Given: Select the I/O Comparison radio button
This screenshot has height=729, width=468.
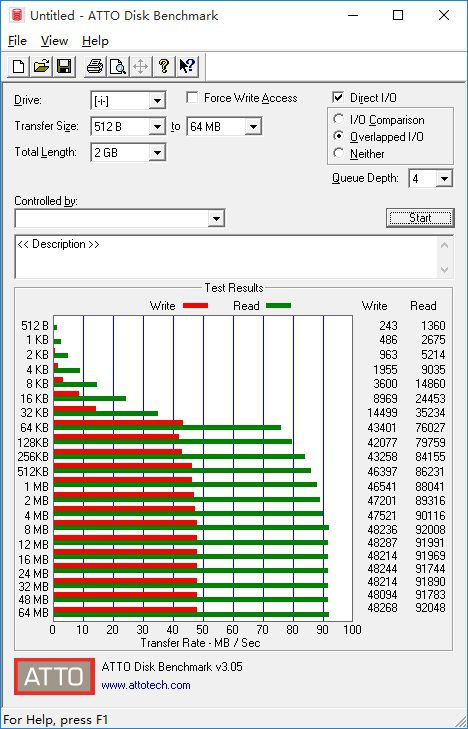Looking at the screenshot, I should pyautogui.click(x=339, y=119).
